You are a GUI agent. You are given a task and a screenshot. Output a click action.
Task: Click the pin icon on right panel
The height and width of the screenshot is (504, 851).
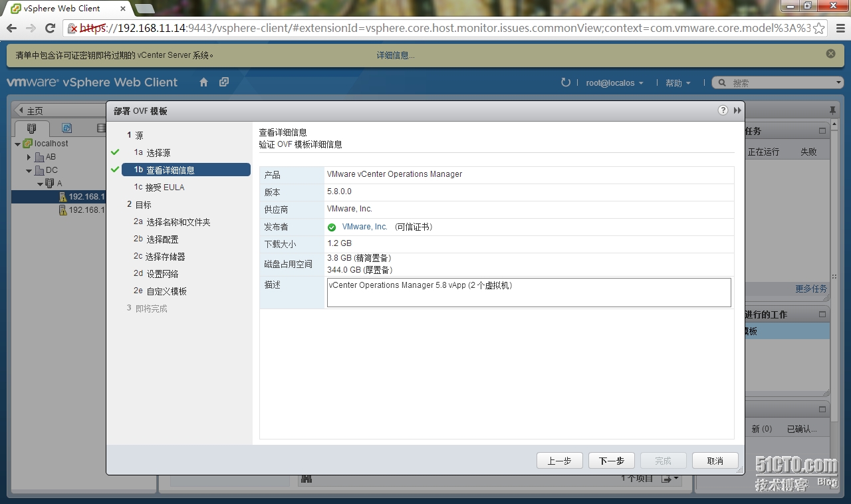tap(832, 110)
